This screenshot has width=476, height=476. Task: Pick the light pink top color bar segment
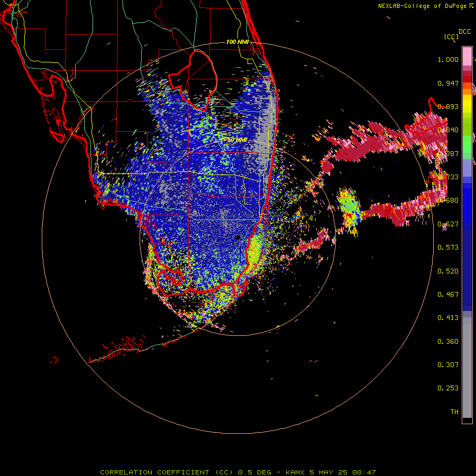[467, 57]
